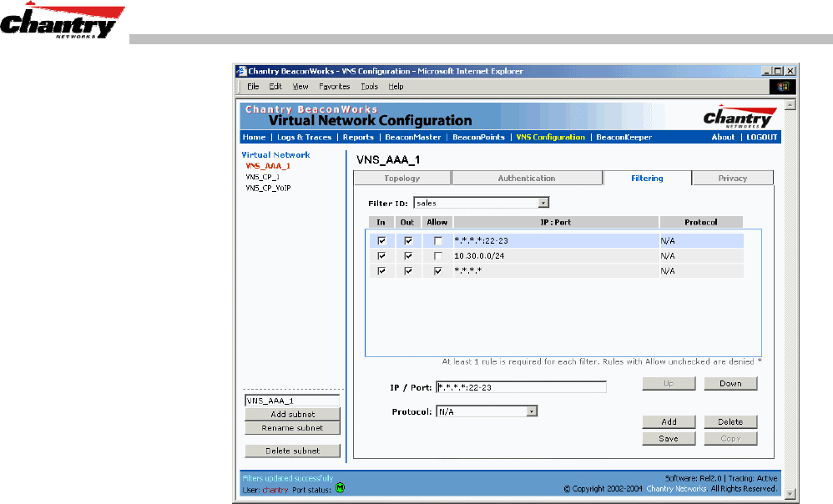Move rule Down with Down button

coord(730,384)
